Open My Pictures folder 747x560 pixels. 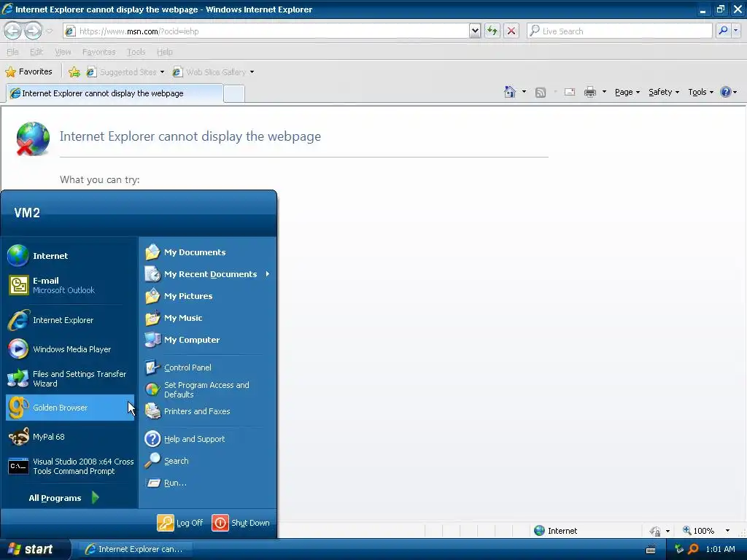[x=208, y=296]
